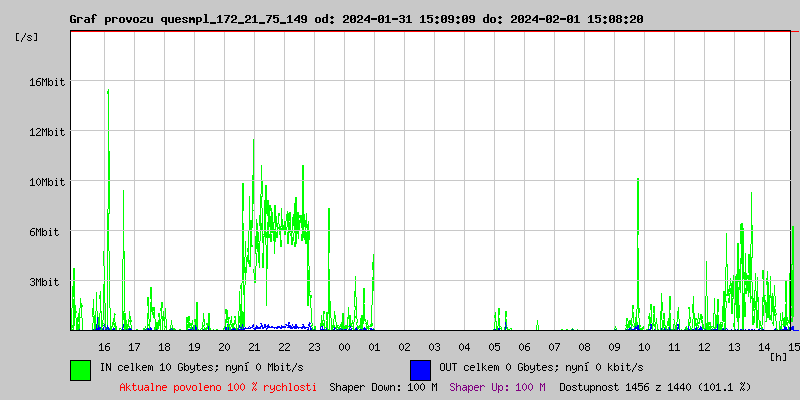This screenshot has height=400, width=800.
Task: Click the '[/s]' unit label at top left
Action: (27, 37)
